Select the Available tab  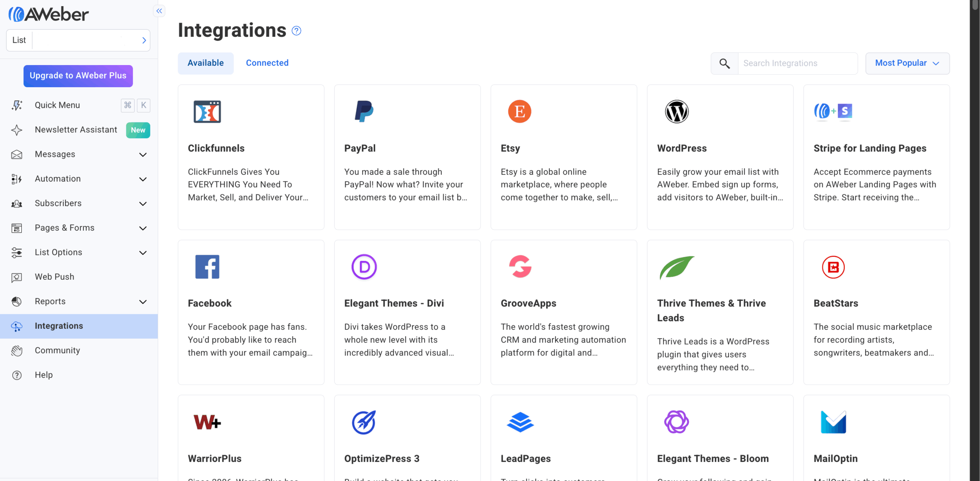click(x=206, y=63)
